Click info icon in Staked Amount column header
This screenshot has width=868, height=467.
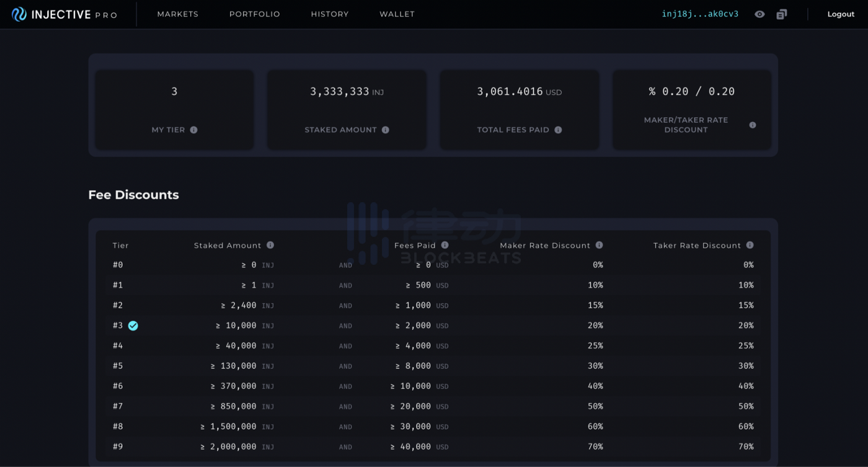(x=270, y=245)
